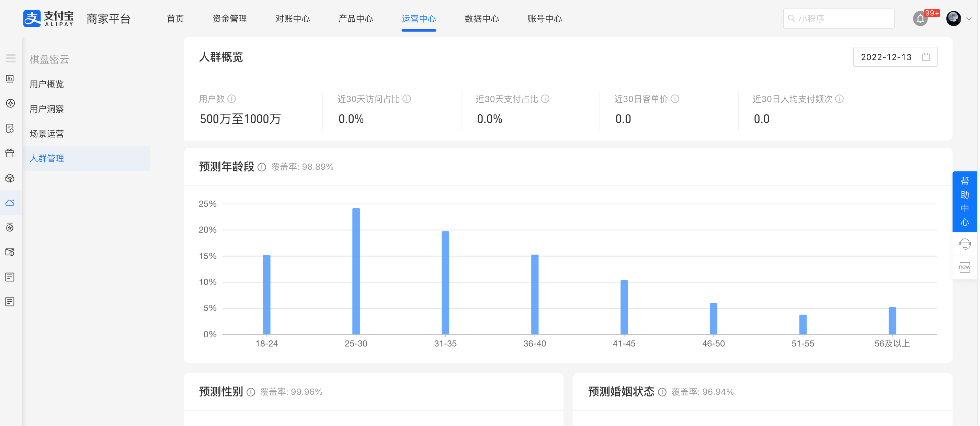Click the gift box icon in the sidebar
Image resolution: width=980 pixels, height=426 pixels.
pos(10,153)
